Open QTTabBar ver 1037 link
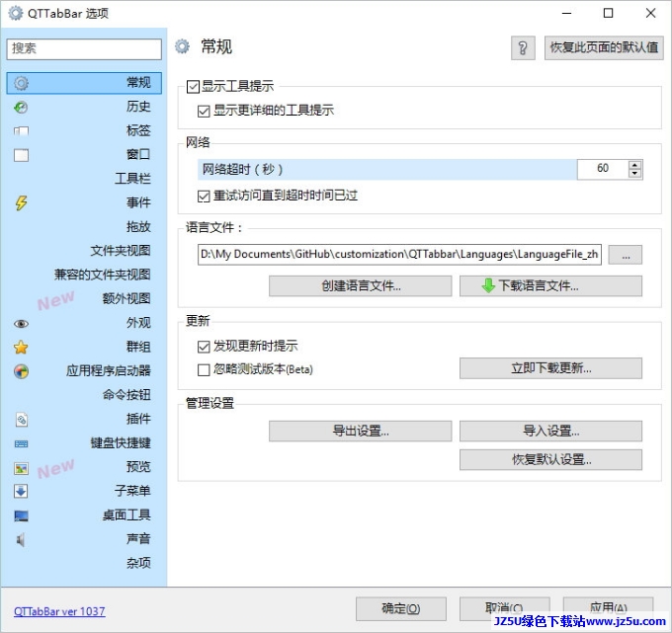 coord(59,611)
